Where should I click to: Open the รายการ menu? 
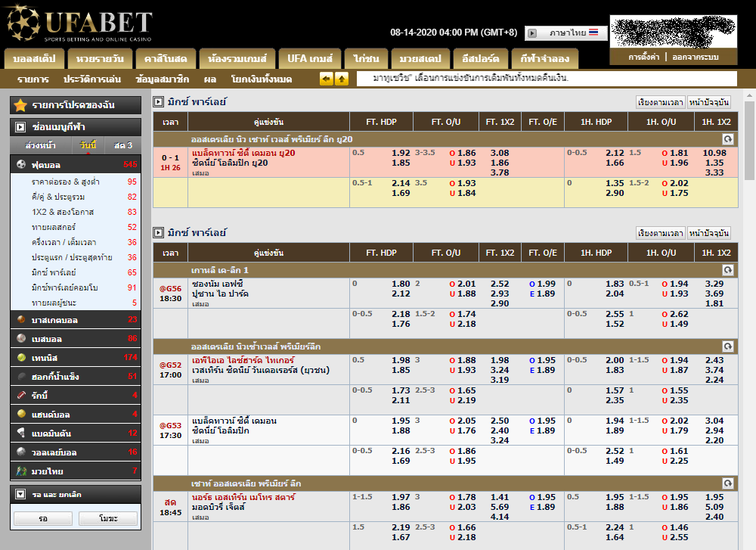coord(33,79)
